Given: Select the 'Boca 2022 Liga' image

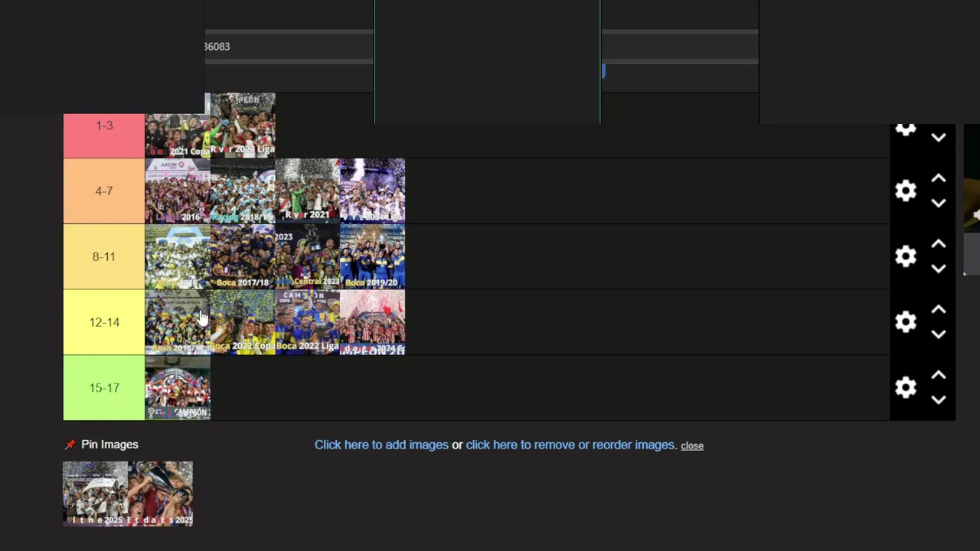Looking at the screenshot, I should pos(307,322).
